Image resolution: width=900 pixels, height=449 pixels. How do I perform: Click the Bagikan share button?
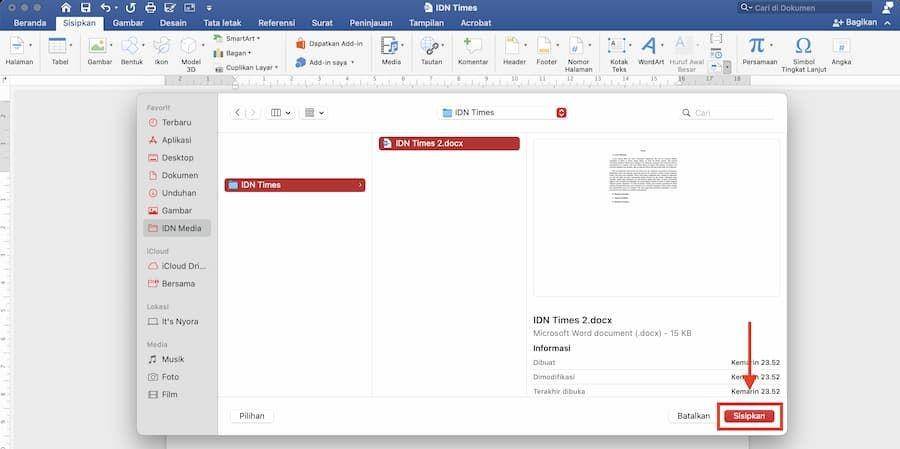coord(855,22)
